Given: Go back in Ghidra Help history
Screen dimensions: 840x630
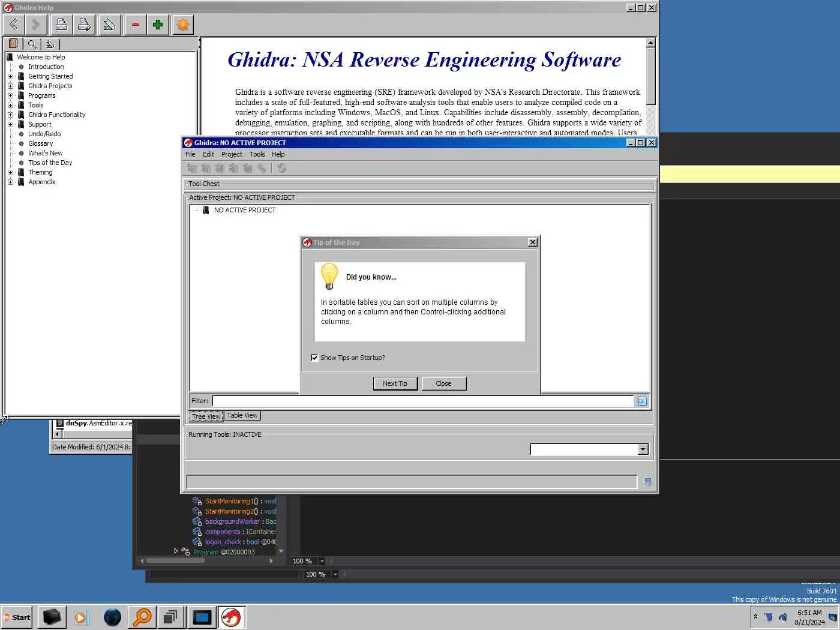Looking at the screenshot, I should [14, 25].
